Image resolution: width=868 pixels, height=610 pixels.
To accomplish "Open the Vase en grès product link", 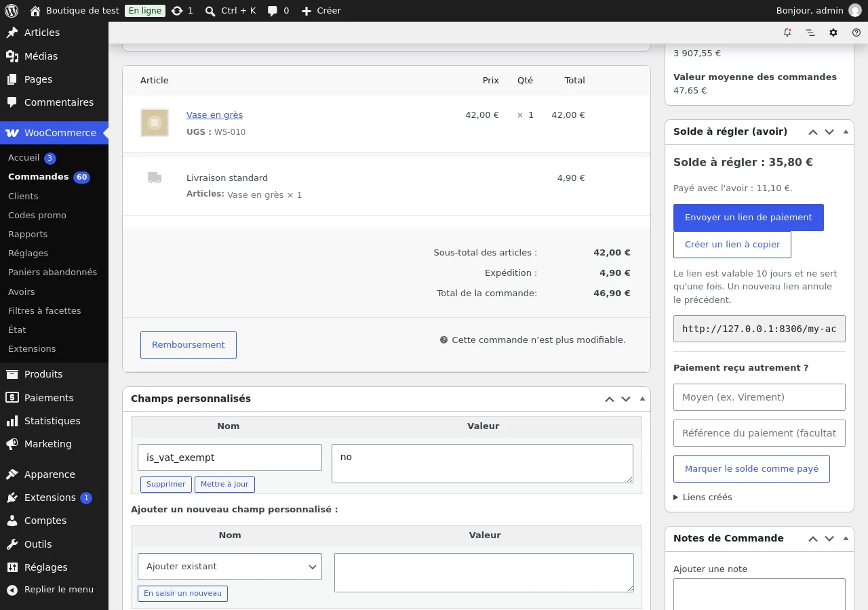I will click(x=214, y=115).
